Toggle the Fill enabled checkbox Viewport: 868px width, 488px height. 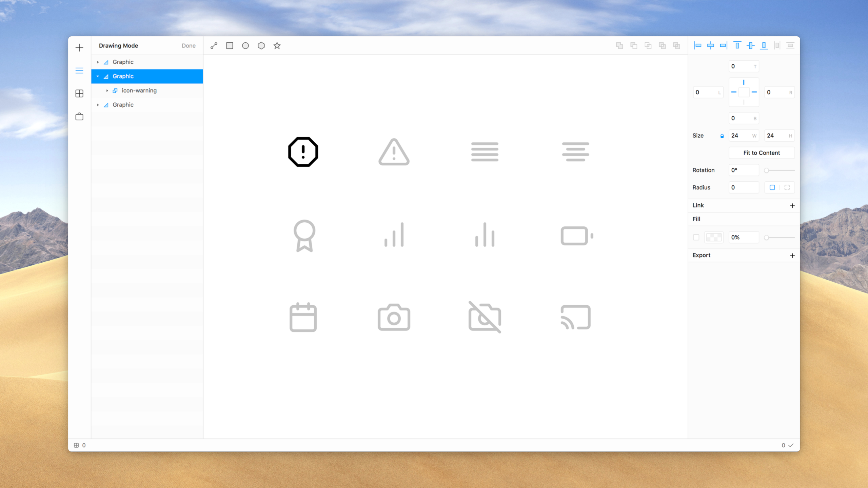696,237
